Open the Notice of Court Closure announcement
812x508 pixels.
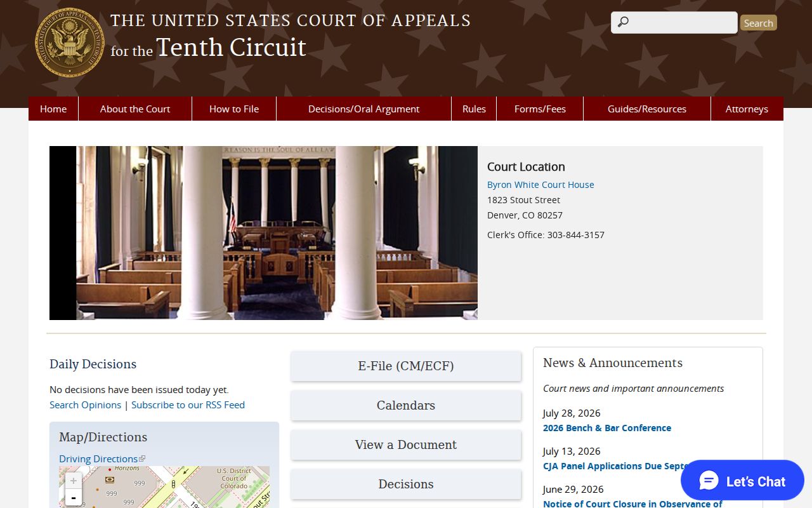pyautogui.click(x=632, y=504)
